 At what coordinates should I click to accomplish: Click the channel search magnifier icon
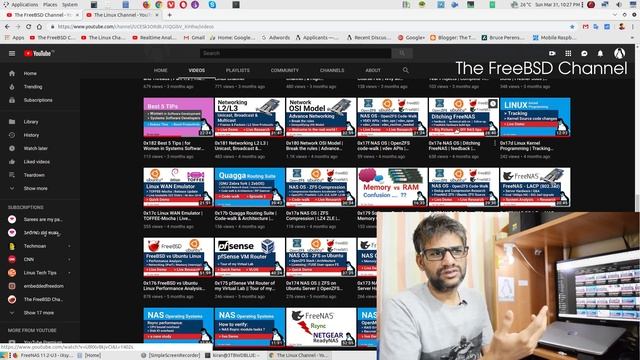tap(406, 70)
